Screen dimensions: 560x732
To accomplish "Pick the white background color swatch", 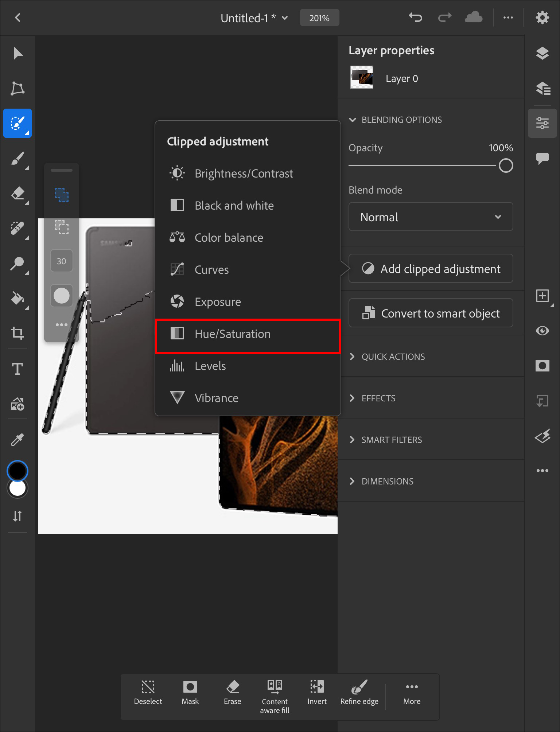I will coord(17,488).
